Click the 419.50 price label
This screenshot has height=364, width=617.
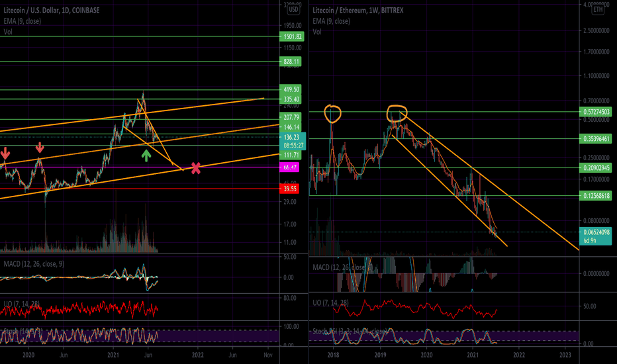pos(291,89)
